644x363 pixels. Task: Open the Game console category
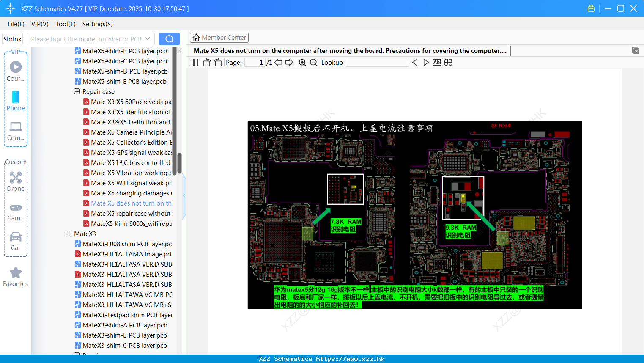[16, 212]
